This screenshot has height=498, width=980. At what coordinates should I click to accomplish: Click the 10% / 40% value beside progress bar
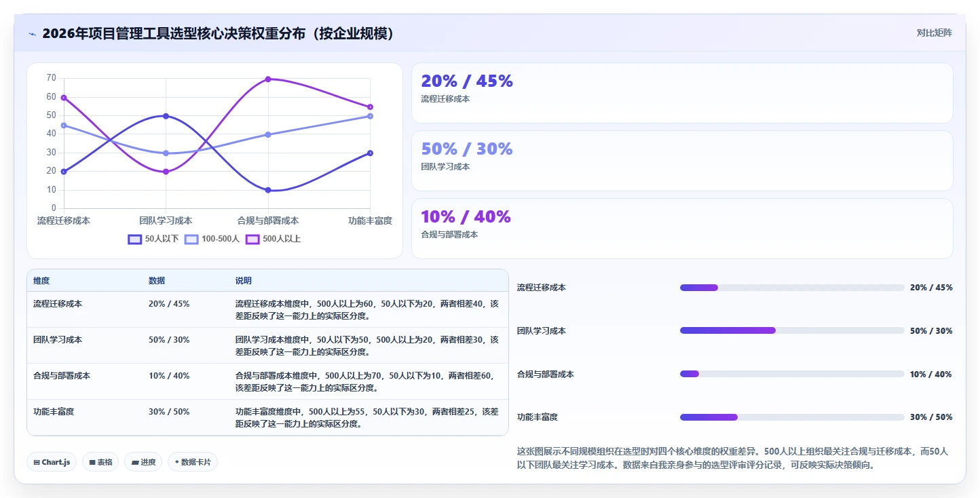point(931,374)
